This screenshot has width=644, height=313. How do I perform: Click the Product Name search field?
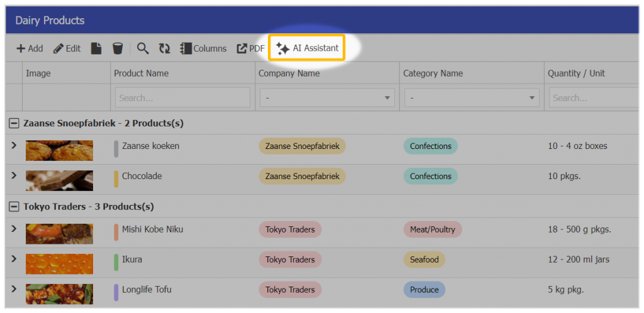(x=182, y=98)
